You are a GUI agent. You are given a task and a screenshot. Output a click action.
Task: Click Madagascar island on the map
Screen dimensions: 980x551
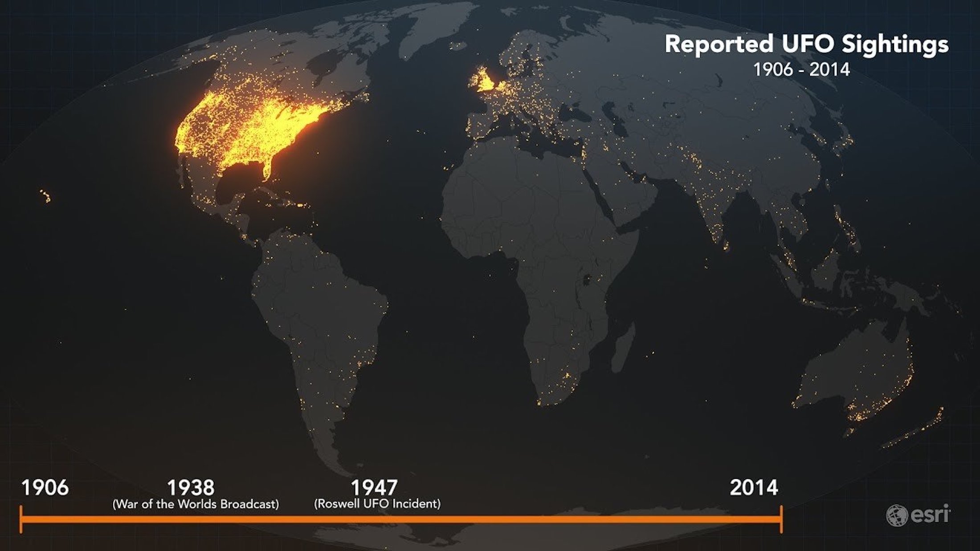click(x=623, y=349)
